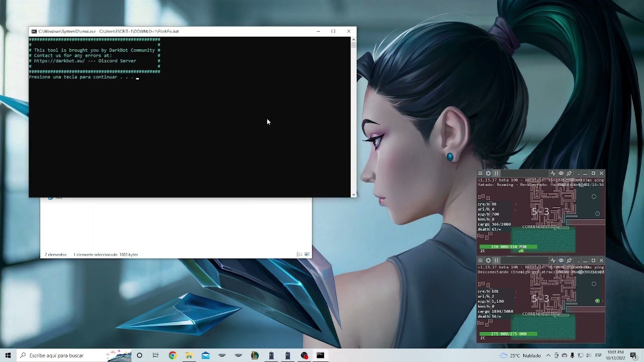The width and height of the screenshot is (644, 362).
Task: Click the 275 000/275 000 green health bar
Action: 508,334
